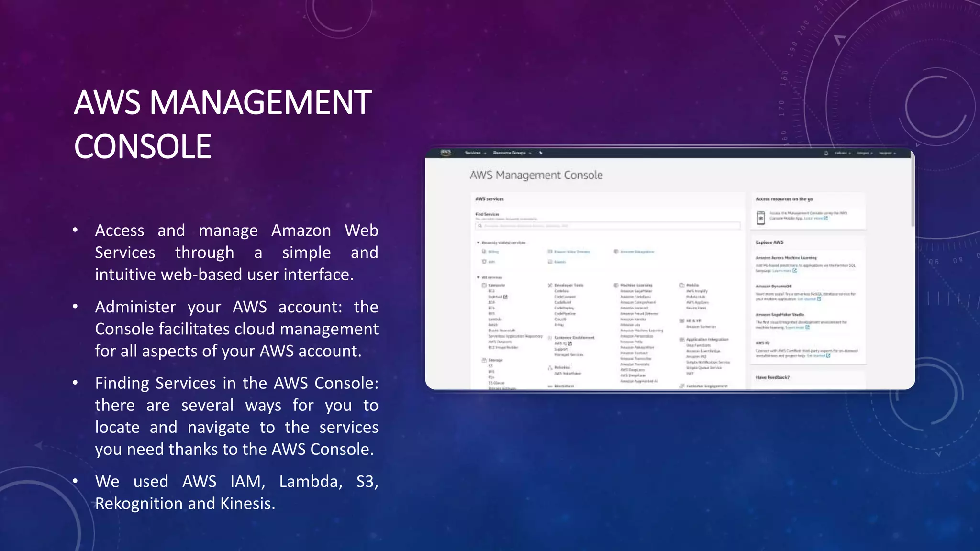The image size is (980, 551).
Task: Click the slide title 'AWS MANAGEMENT CONSOLE'
Action: pyautogui.click(x=223, y=124)
